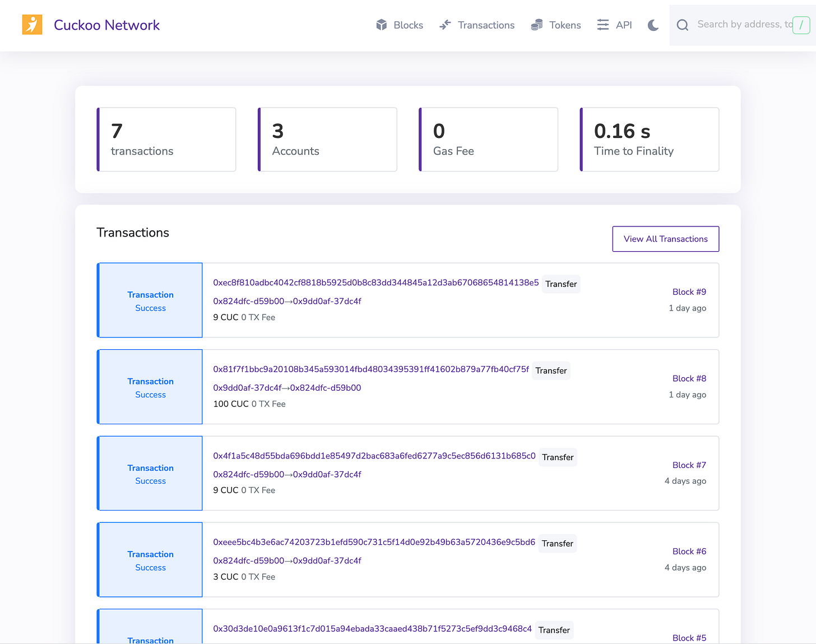Screen dimensions: 816x644
Task: Click '1 day ago' under Block #9
Action: (688, 308)
